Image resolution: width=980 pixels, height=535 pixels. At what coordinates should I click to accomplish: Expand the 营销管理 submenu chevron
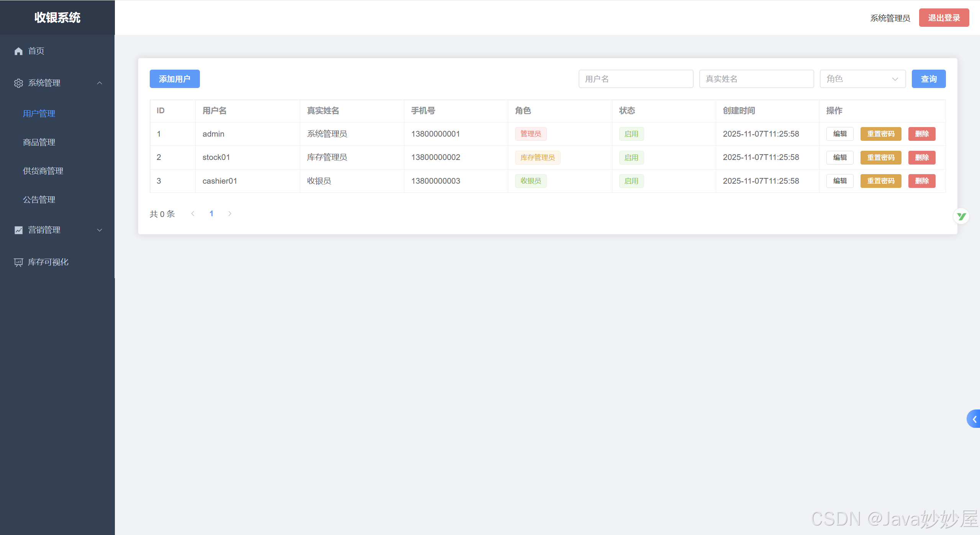tap(100, 230)
